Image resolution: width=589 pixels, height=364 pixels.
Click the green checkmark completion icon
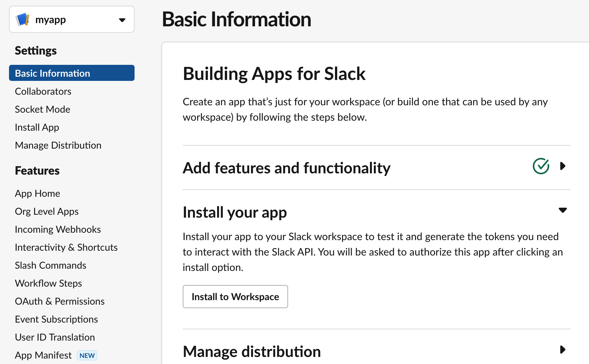[x=541, y=166]
